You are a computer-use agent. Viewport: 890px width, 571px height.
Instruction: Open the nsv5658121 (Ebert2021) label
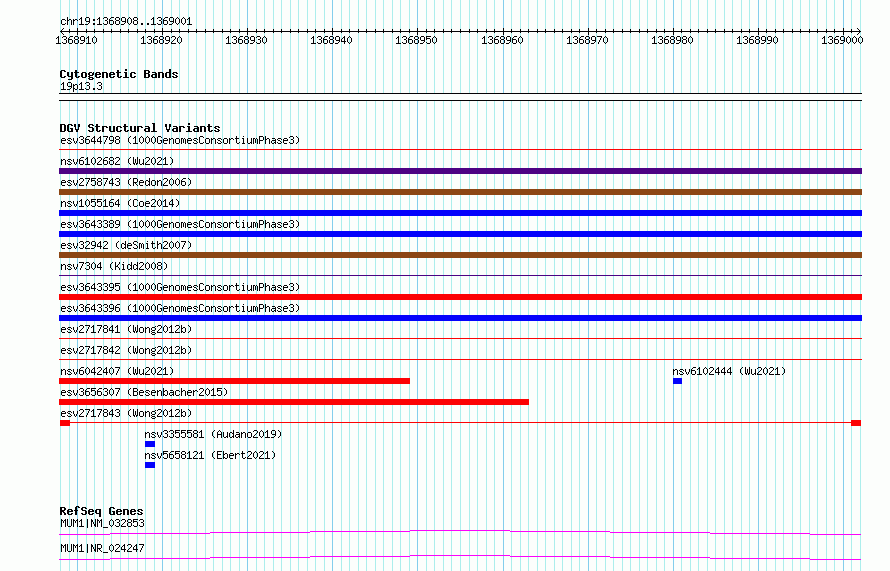coord(210,455)
